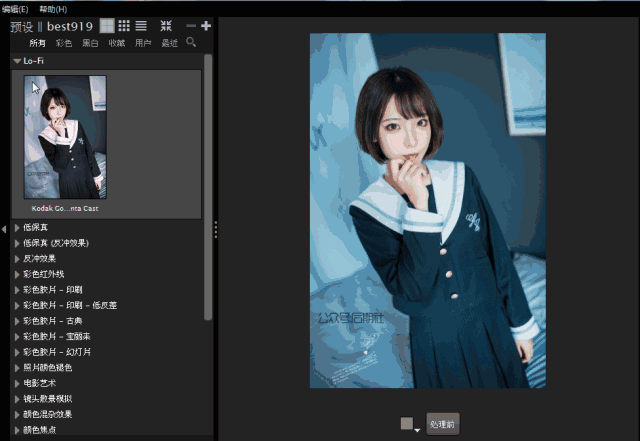This screenshot has width=640, height=441.
Task: Expand the 彩色胶片 - 古典 category
Action: point(17,321)
